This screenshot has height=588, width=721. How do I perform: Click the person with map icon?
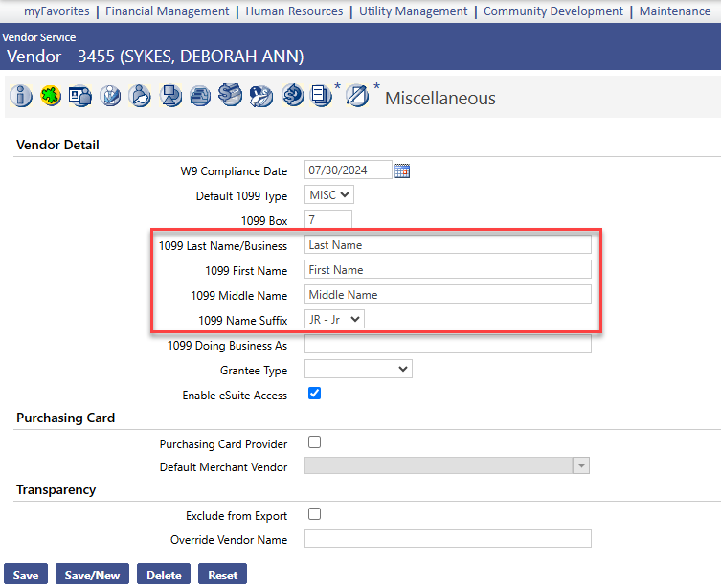[x=140, y=96]
